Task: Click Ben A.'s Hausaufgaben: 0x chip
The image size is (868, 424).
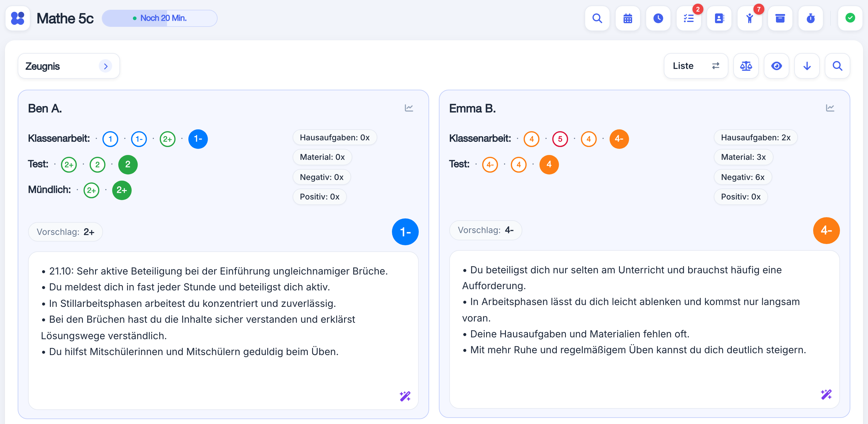Action: click(335, 138)
